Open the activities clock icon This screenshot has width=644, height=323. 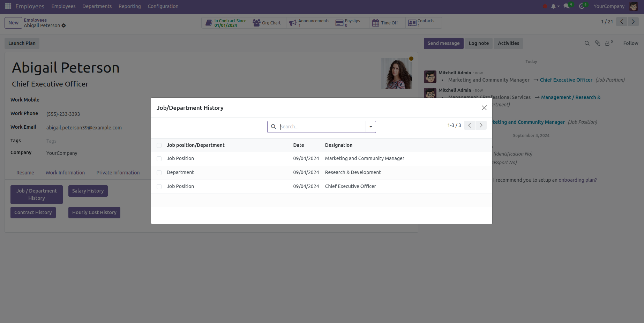click(582, 6)
